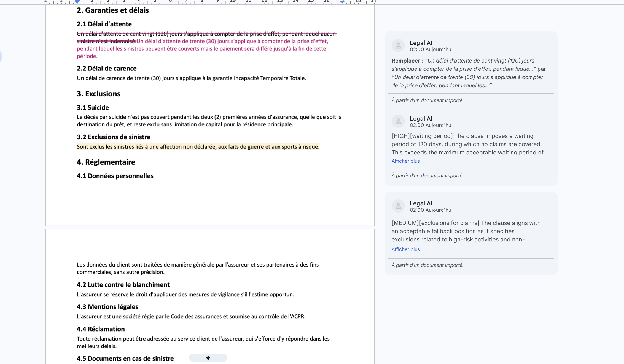Click the paragraph about décès par suicide
The image size is (624, 364).
pos(209,121)
